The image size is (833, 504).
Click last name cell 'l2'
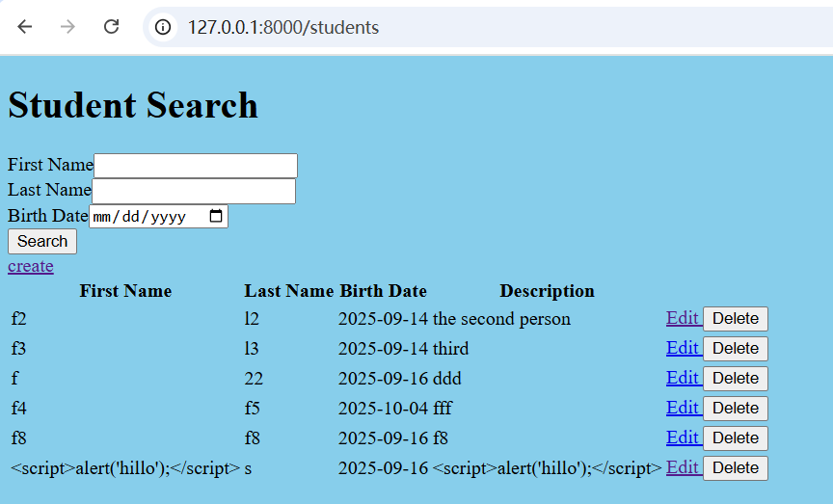coord(252,319)
